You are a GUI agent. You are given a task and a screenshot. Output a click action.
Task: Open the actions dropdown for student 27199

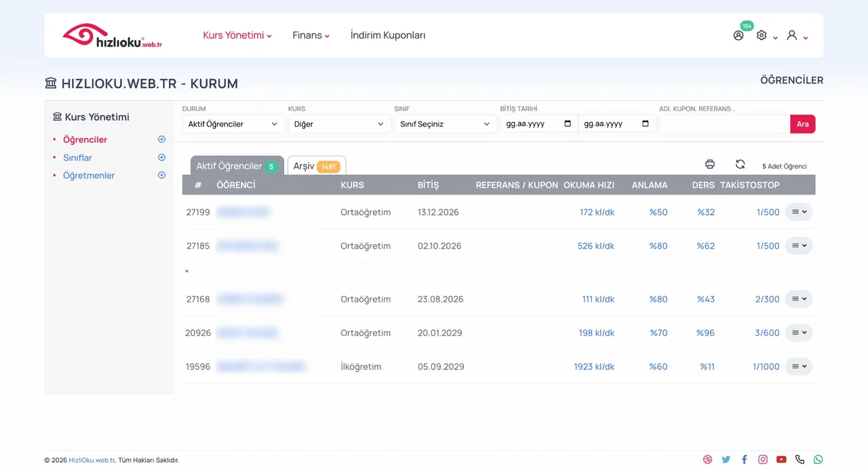[x=799, y=212]
